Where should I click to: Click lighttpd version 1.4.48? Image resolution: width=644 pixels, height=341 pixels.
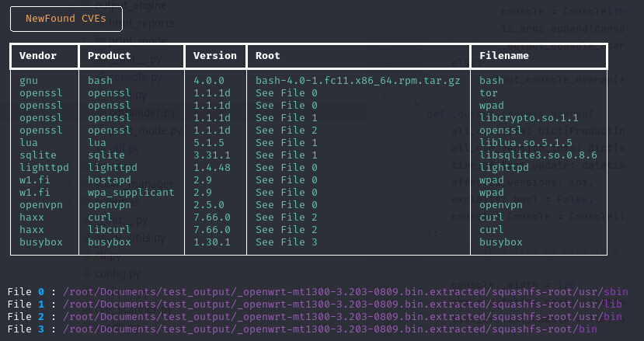tap(212, 168)
